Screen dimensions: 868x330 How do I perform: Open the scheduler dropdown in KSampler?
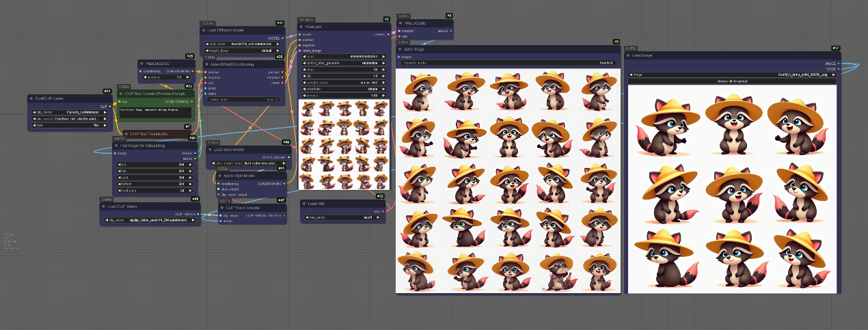coord(343,89)
